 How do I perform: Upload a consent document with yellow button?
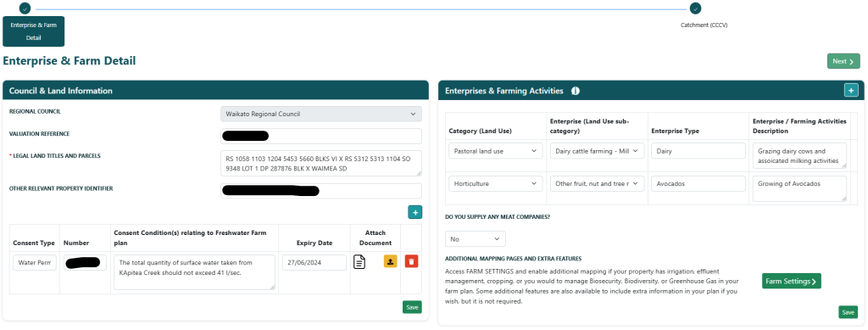390,261
